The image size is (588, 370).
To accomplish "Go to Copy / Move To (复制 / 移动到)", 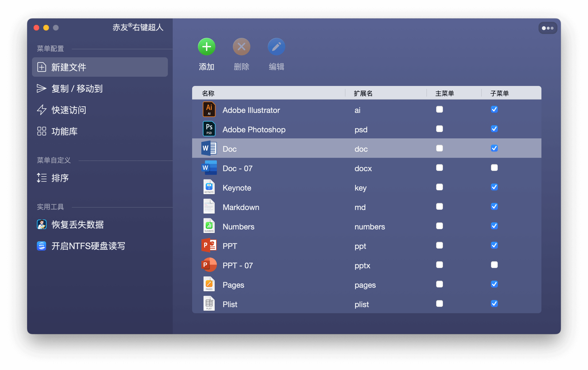I will click(x=77, y=88).
